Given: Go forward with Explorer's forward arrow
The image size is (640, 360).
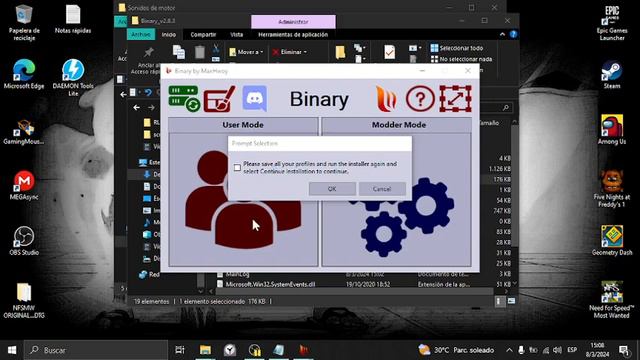Looking at the screenshot, I should (x=151, y=107).
